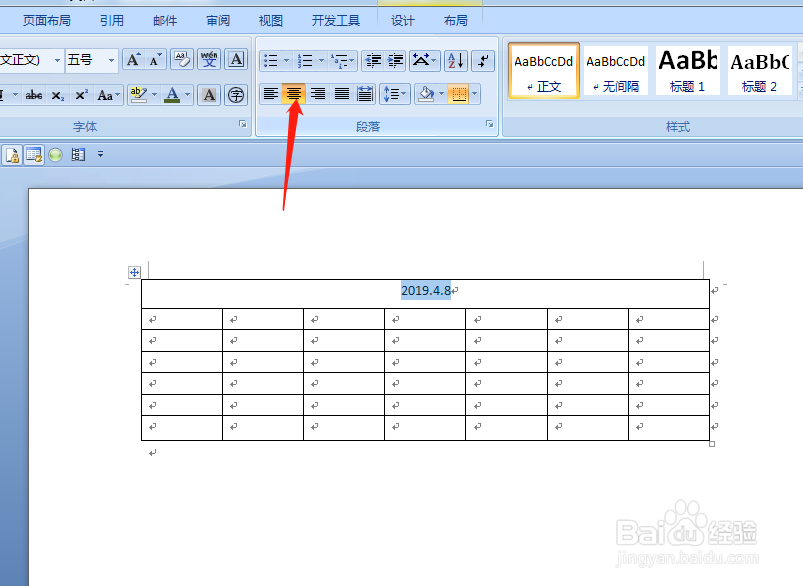Open the 字体 dialog box launcher
Image resolution: width=803 pixels, height=586 pixels.
pyautogui.click(x=243, y=124)
